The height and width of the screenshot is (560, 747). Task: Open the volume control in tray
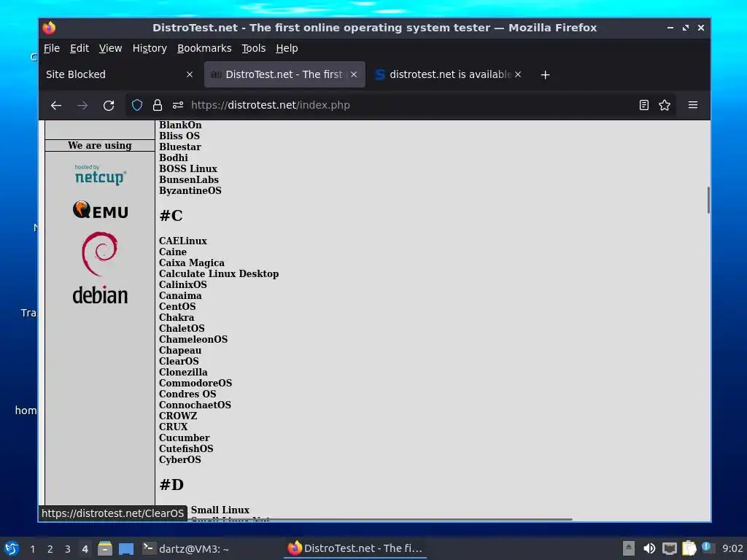coord(649,548)
